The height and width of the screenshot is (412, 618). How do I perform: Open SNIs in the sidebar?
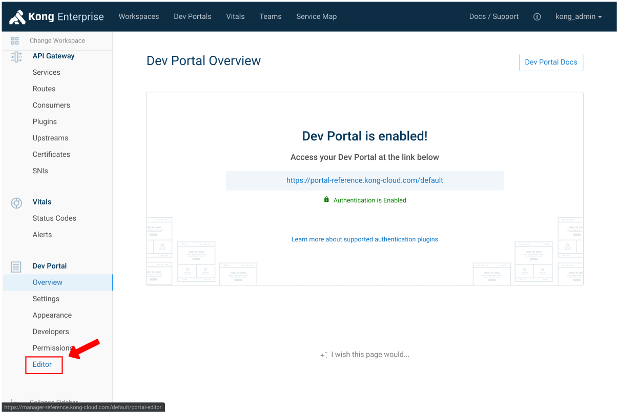tap(40, 171)
